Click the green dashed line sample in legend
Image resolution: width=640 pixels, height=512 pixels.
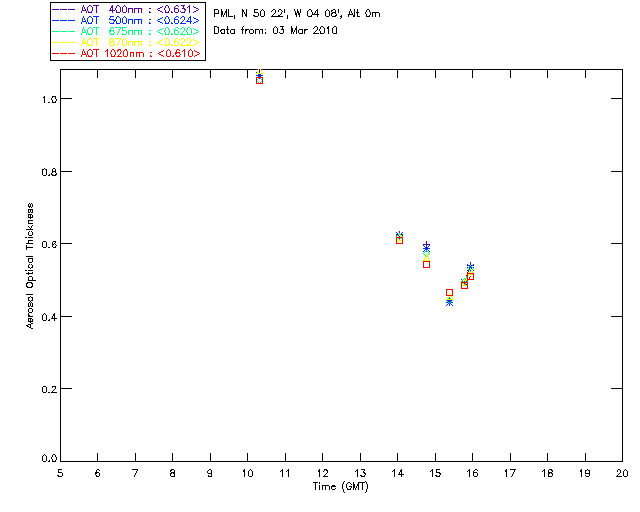[64, 31]
